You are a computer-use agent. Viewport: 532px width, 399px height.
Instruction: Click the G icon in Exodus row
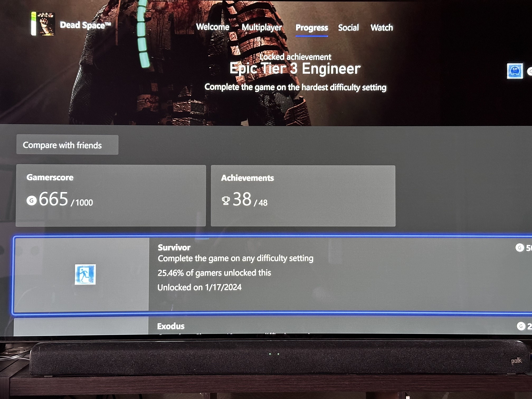click(x=521, y=326)
